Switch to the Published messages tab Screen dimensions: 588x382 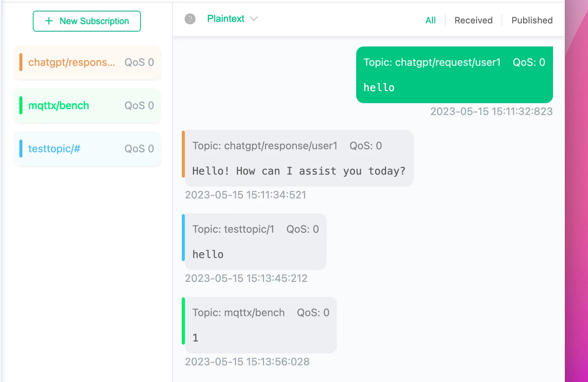531,20
